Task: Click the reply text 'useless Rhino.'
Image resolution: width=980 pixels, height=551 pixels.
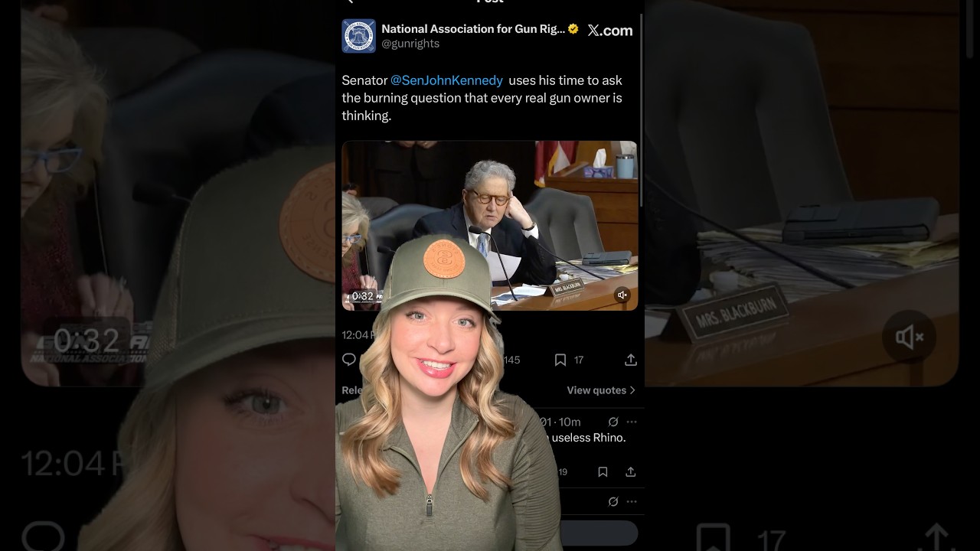Action: pos(589,438)
